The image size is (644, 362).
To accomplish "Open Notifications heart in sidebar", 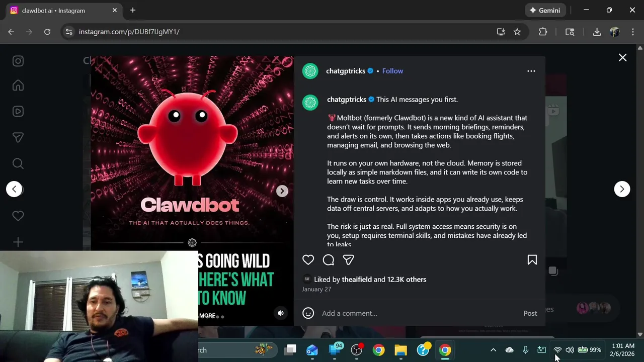I will tap(18, 216).
